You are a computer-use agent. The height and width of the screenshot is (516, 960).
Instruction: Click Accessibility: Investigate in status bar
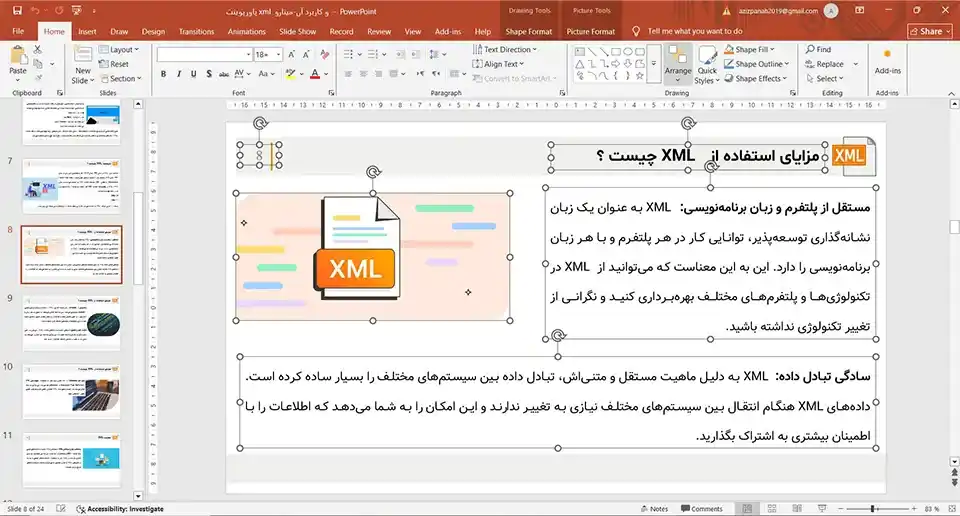coord(120,509)
